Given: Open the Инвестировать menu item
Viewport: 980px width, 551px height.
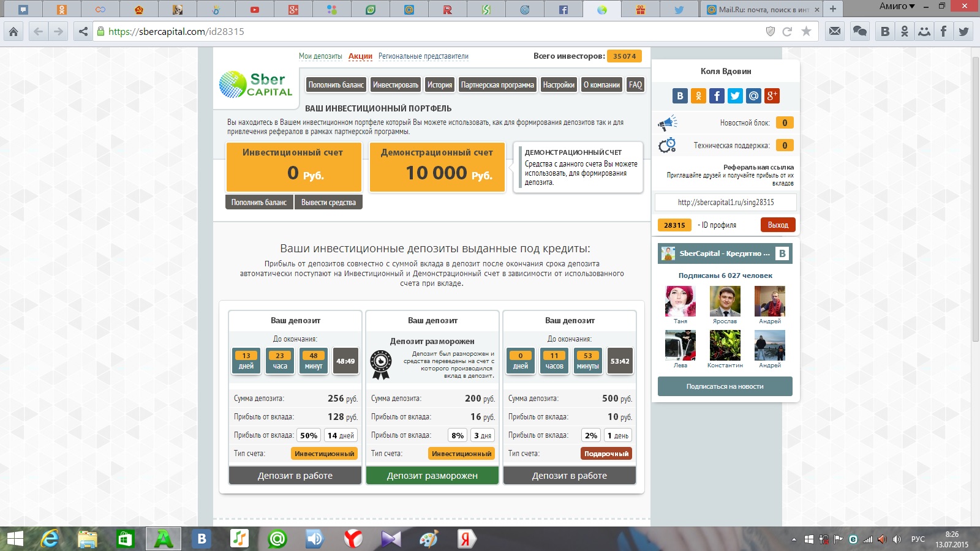Looking at the screenshot, I should point(396,85).
